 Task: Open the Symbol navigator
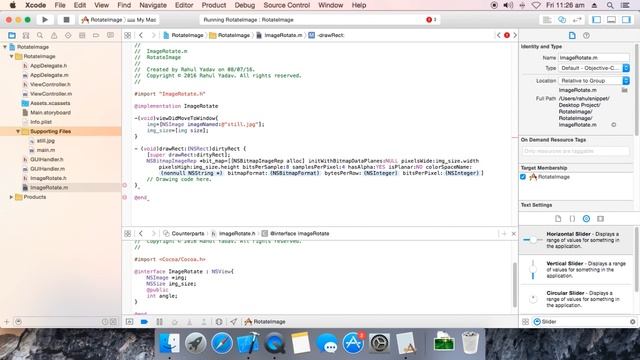(x=26, y=36)
